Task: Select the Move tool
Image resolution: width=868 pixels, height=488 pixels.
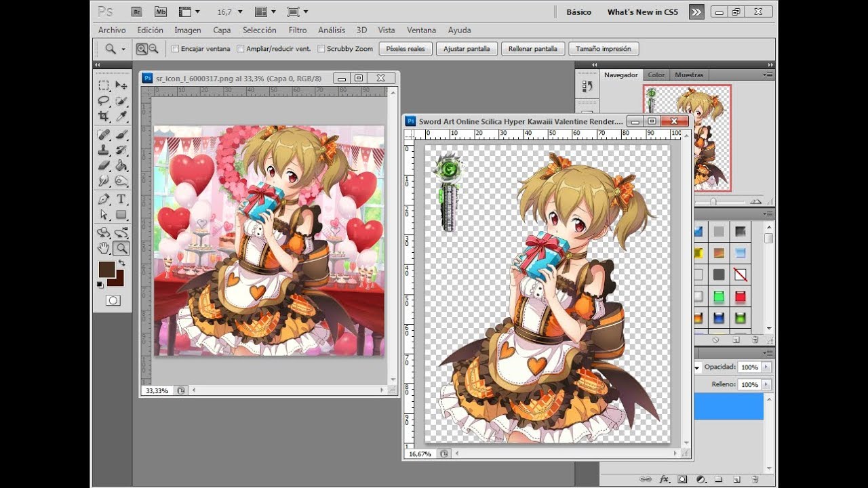Action: pyautogui.click(x=121, y=85)
